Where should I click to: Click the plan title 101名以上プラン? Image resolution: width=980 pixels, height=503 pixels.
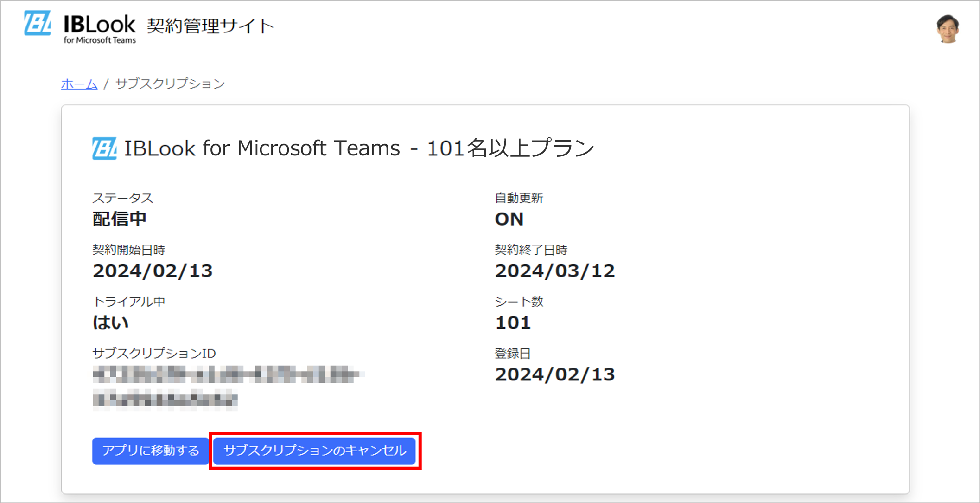click(x=510, y=148)
